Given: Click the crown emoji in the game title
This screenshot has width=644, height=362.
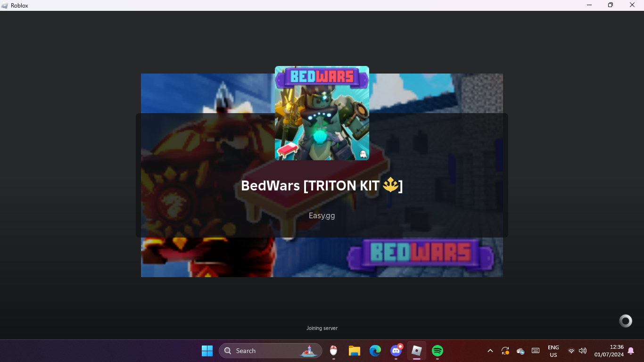Looking at the screenshot, I should [390, 185].
